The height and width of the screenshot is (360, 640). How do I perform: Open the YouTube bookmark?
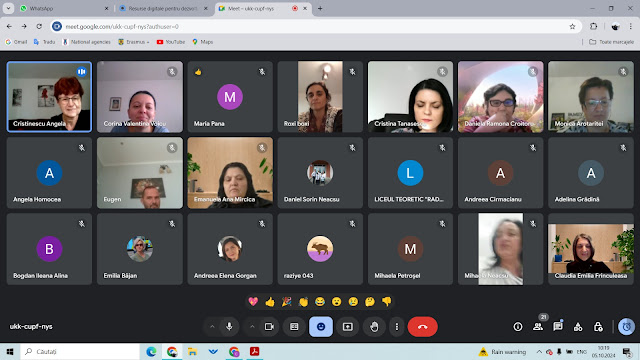(171, 42)
